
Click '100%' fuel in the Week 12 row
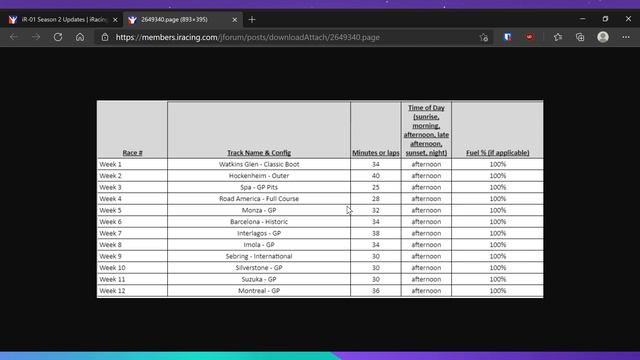(498, 291)
